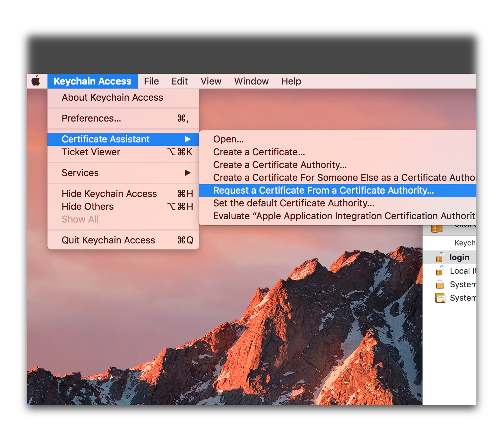Expand the Certificate Assistant submenu arrow
This screenshot has height=436, width=504.
[x=188, y=139]
